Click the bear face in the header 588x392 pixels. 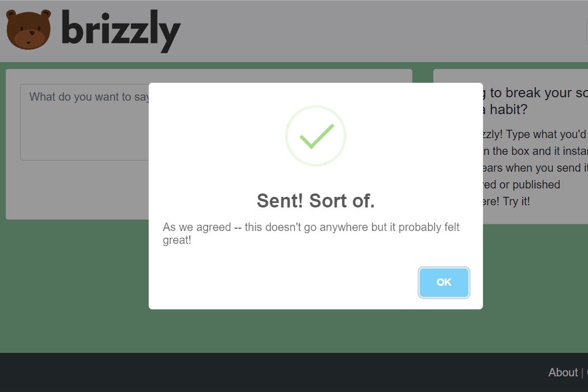tap(29, 31)
